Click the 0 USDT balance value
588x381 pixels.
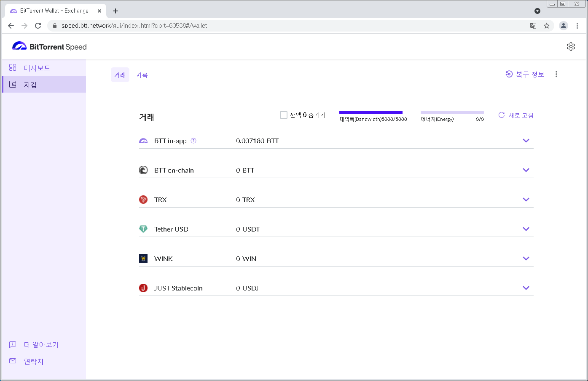tap(248, 229)
